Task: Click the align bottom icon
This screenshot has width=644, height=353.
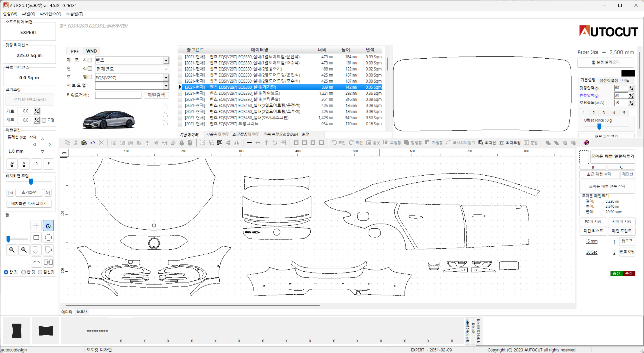Action: (x=139, y=143)
